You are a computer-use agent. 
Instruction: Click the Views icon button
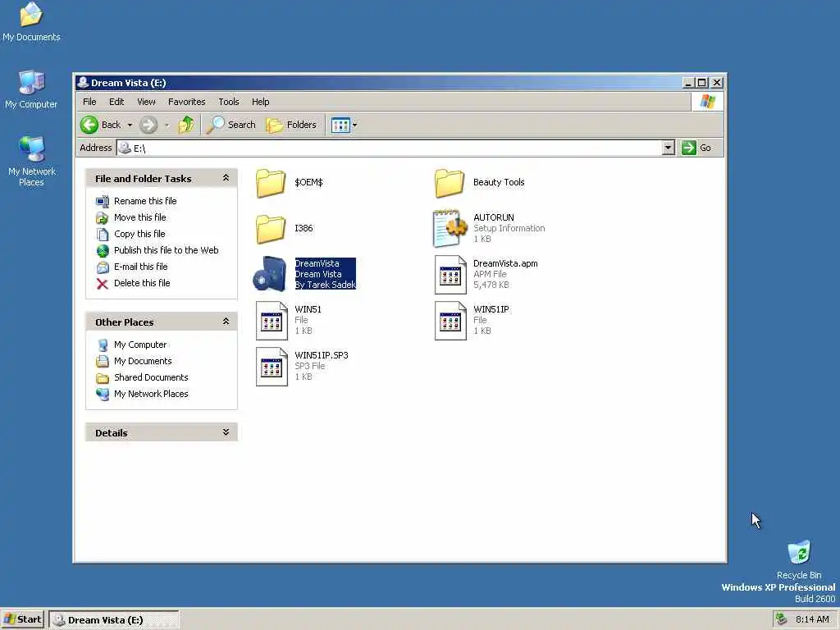(x=340, y=126)
